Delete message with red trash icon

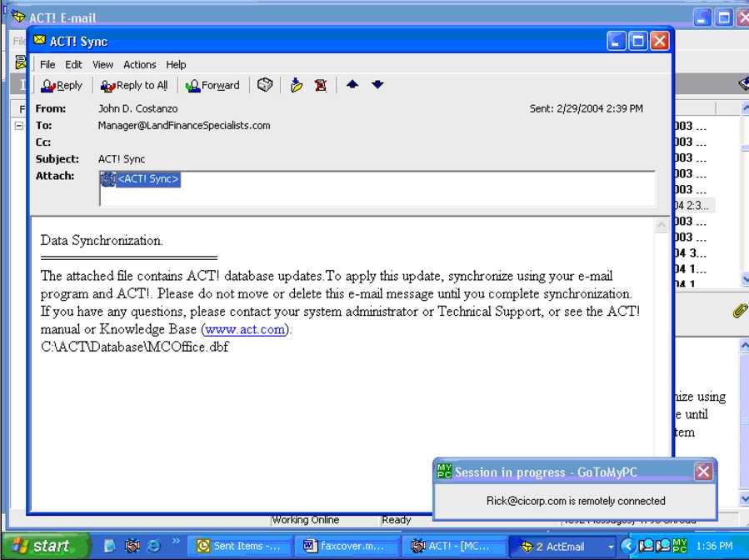(321, 85)
